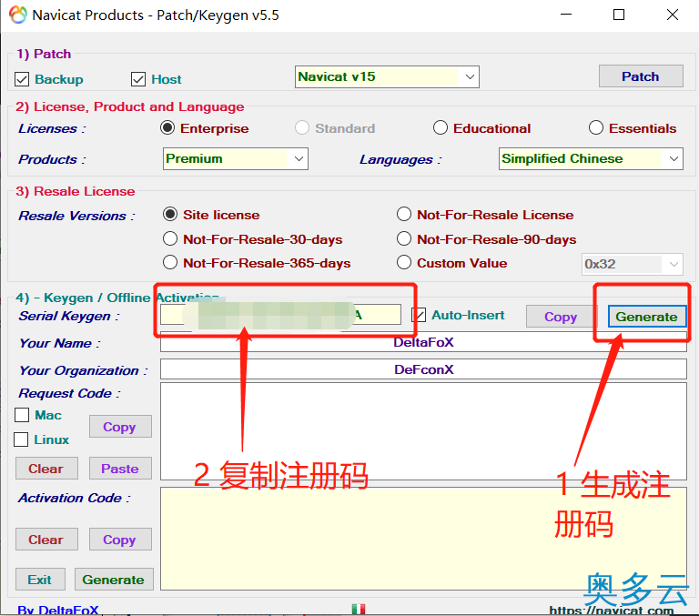Viewport: 699px width, 616px height.
Task: Choose Not-For-Resale-90-days option
Action: pyautogui.click(x=404, y=239)
